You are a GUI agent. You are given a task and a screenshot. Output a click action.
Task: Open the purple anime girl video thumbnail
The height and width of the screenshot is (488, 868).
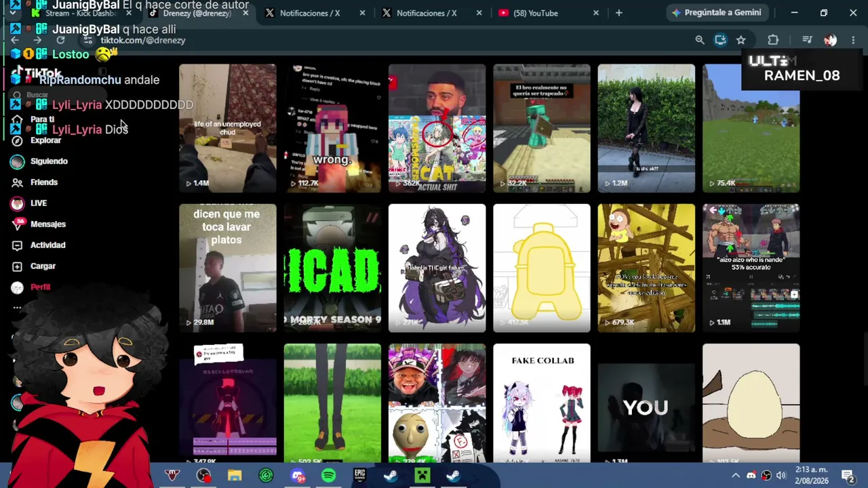pos(437,268)
